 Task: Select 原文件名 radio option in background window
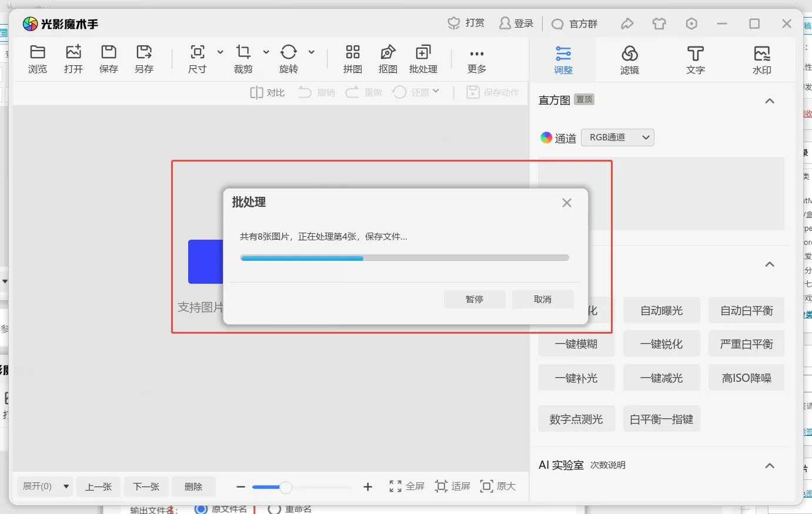point(201,509)
